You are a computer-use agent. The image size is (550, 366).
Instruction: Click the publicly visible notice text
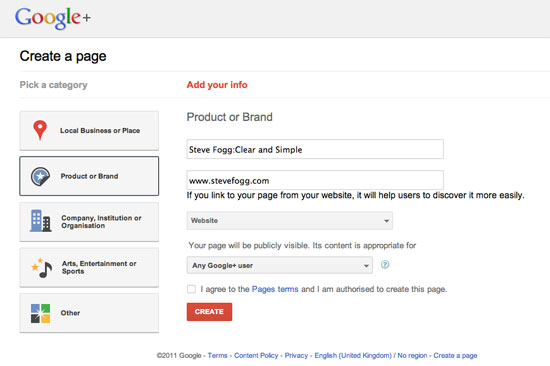pyautogui.click(x=302, y=245)
